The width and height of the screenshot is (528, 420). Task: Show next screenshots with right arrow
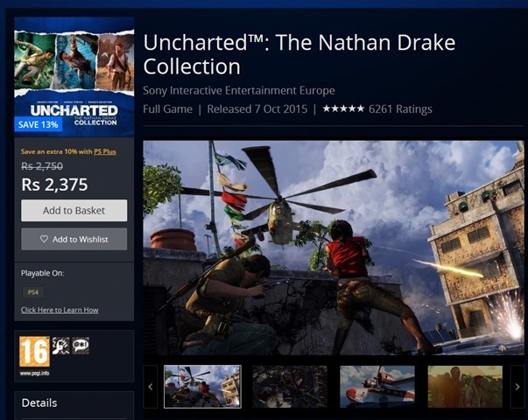point(517,387)
